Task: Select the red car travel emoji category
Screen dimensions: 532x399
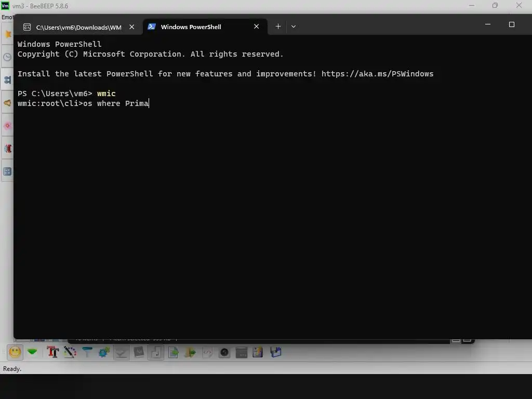Action: click(7, 149)
